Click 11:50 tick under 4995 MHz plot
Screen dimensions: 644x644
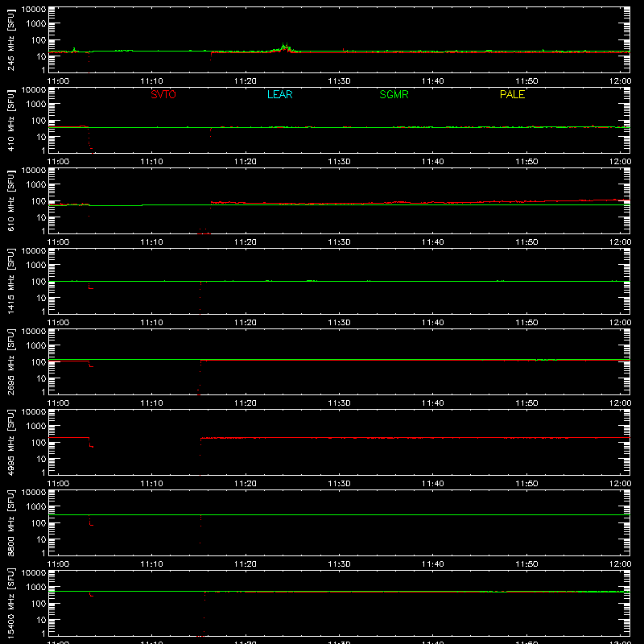pos(526,484)
